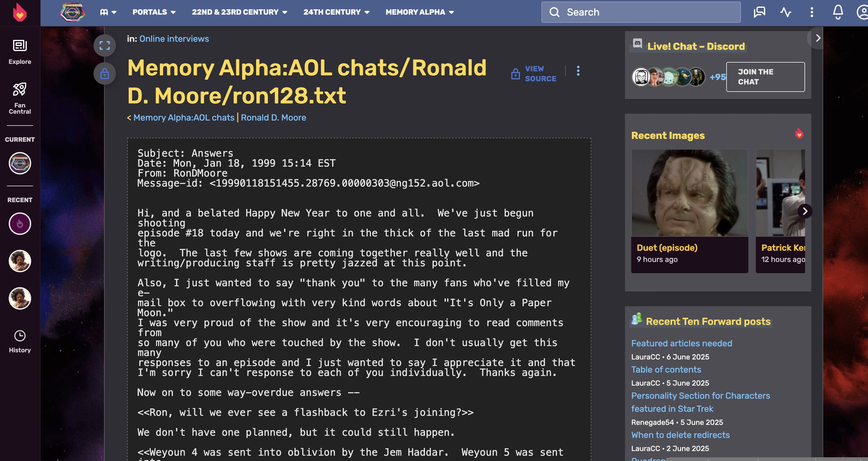Open the Table of contents forum post
Image resolution: width=868 pixels, height=461 pixels.
point(666,370)
